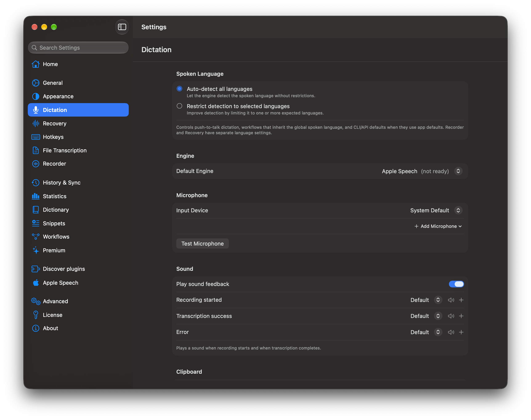Click the Appearance half-circle icon
This screenshot has width=531, height=420.
(x=36, y=96)
